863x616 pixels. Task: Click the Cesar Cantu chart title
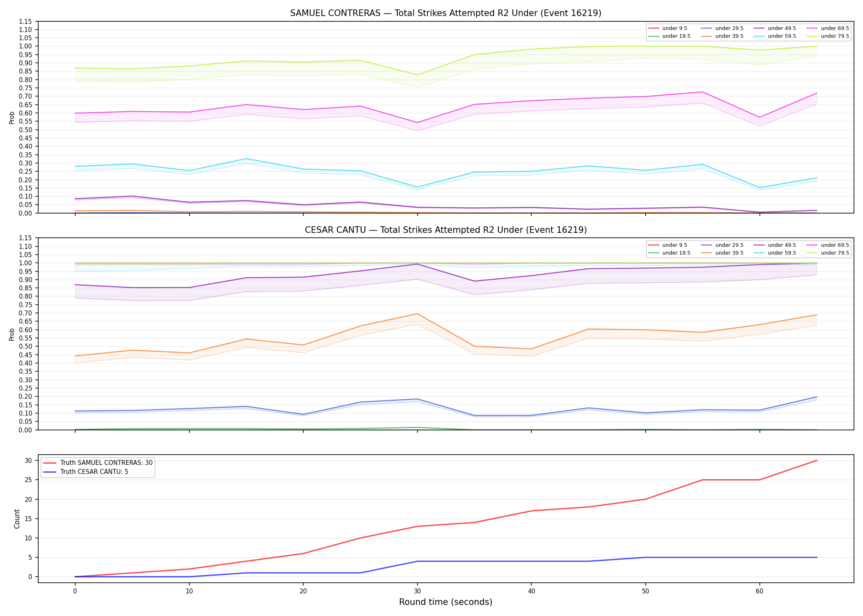click(x=445, y=230)
